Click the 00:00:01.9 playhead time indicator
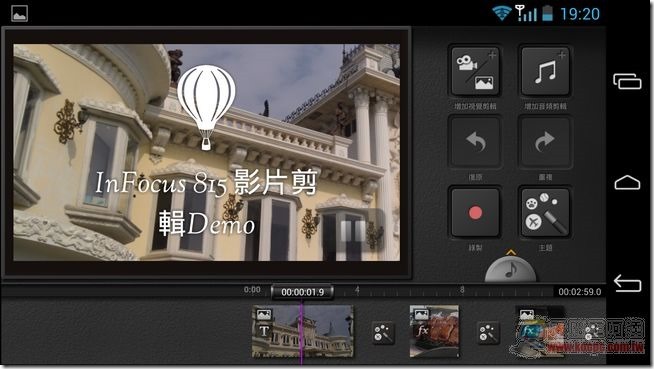This screenshot has width=654, height=369. pos(302,292)
